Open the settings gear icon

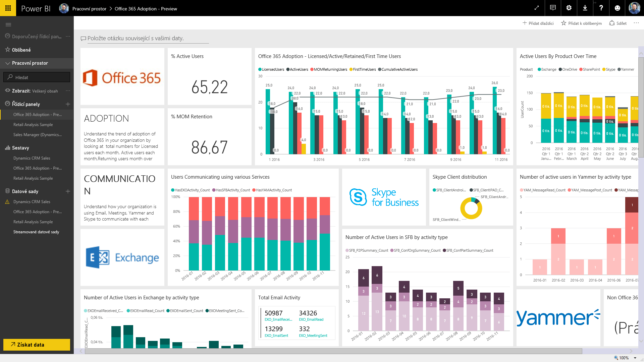569,8
